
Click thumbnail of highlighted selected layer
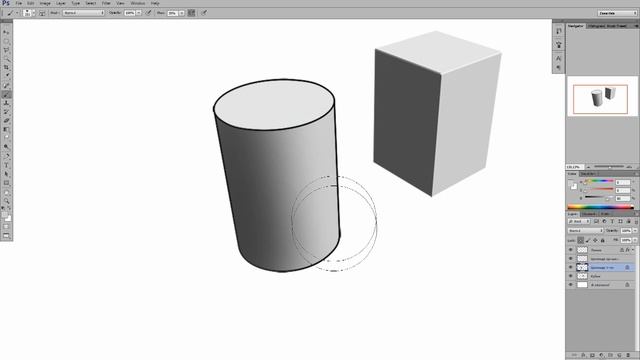[582, 267]
